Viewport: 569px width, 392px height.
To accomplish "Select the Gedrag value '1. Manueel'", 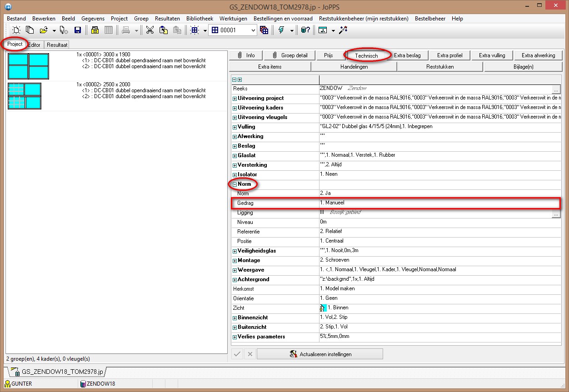I will tap(332, 203).
